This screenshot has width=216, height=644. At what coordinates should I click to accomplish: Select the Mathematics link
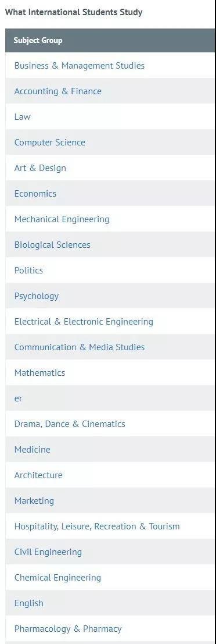pyautogui.click(x=39, y=373)
